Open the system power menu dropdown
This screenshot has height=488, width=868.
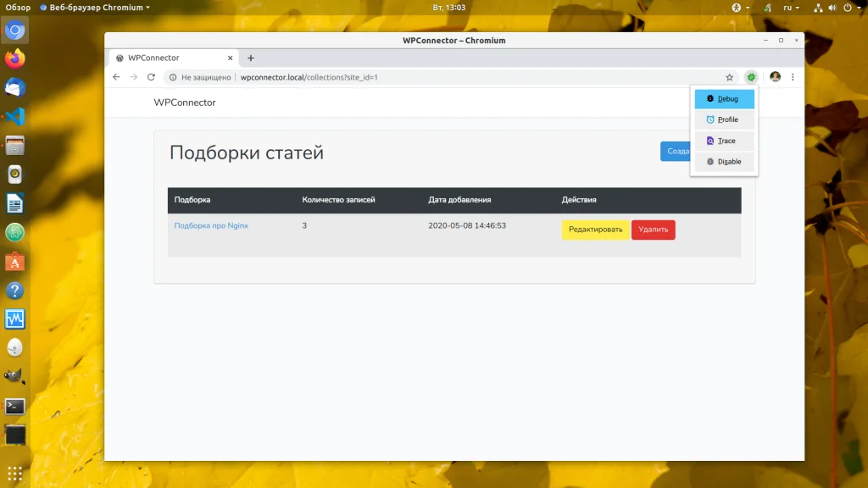[852, 8]
